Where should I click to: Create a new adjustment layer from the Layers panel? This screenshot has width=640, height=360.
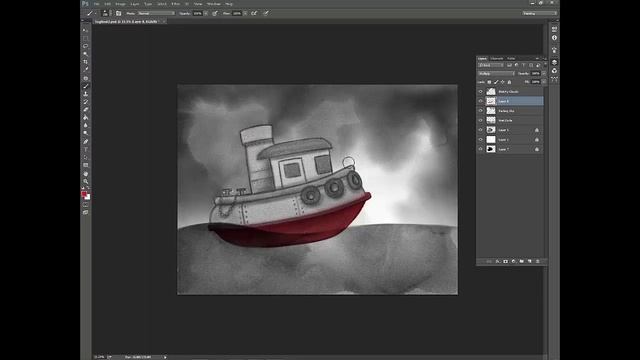click(x=513, y=261)
